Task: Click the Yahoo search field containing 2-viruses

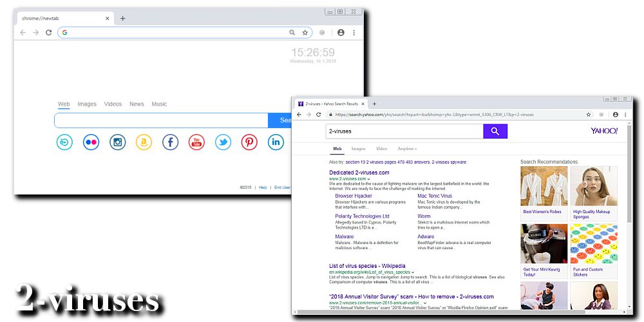Action: (404, 131)
